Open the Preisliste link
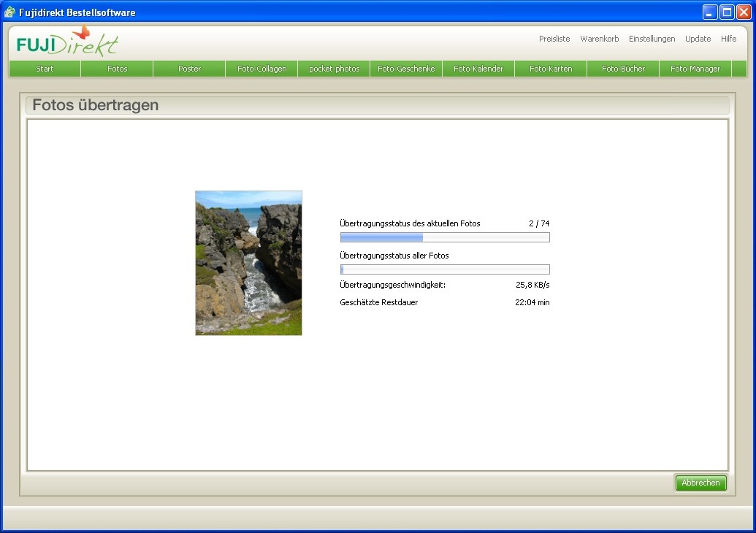This screenshot has width=756, height=533. 554,39
